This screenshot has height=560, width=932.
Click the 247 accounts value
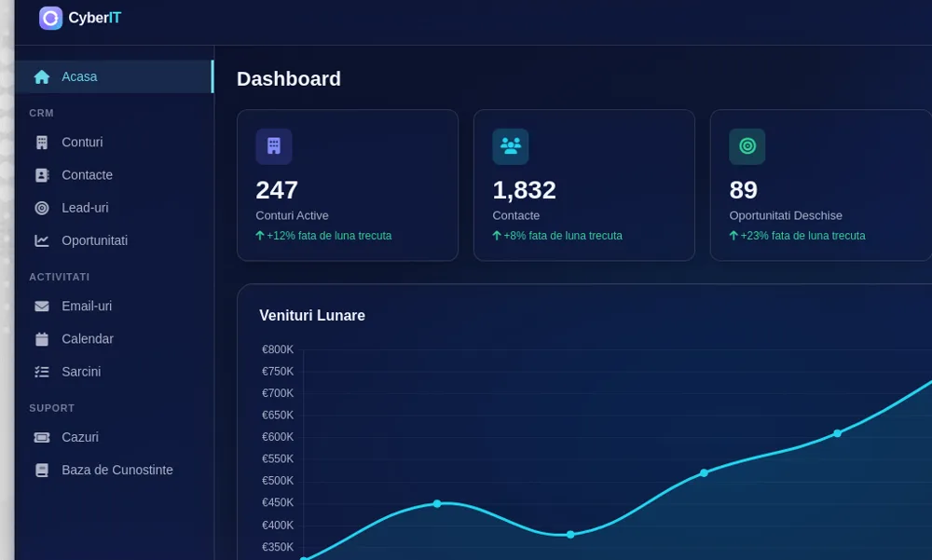277,190
